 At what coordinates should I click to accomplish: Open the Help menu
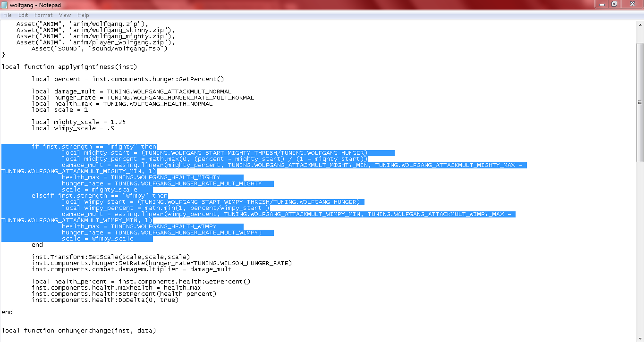(83, 15)
